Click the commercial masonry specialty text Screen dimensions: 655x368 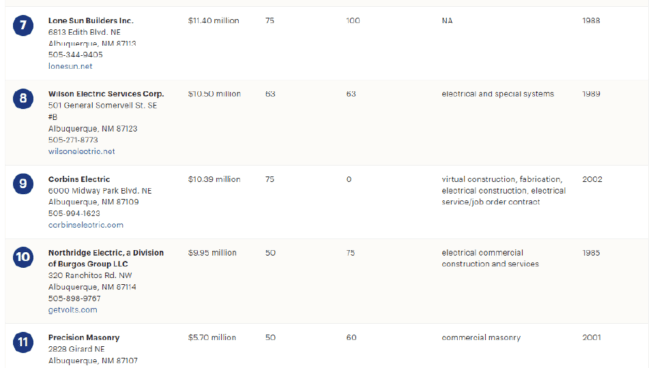click(481, 338)
